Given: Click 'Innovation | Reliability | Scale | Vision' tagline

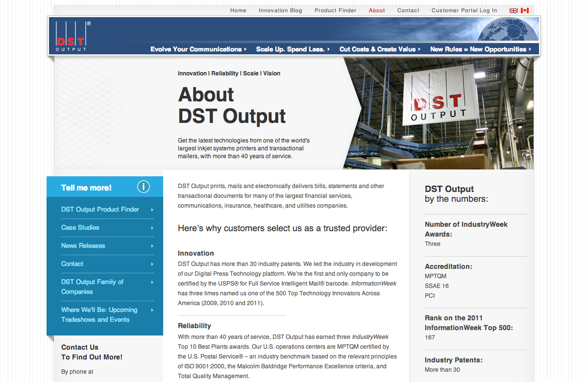Looking at the screenshot, I should pyautogui.click(x=229, y=73).
